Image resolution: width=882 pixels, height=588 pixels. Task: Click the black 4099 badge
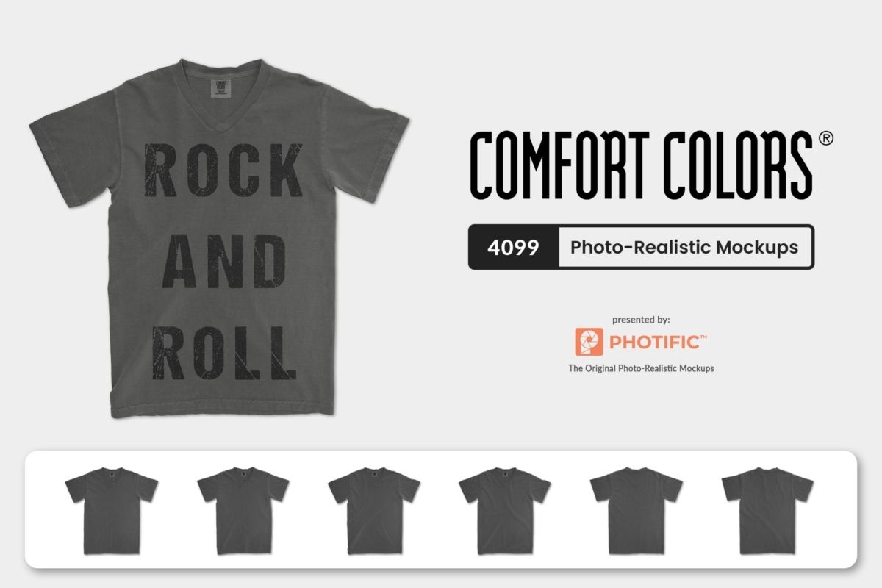514,247
